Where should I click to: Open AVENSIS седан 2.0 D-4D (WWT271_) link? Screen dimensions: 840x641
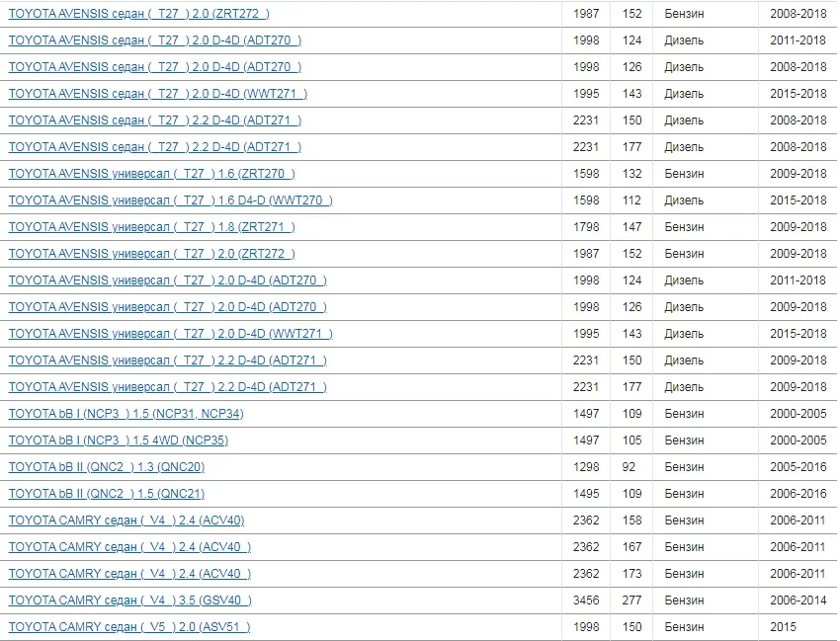(x=158, y=94)
